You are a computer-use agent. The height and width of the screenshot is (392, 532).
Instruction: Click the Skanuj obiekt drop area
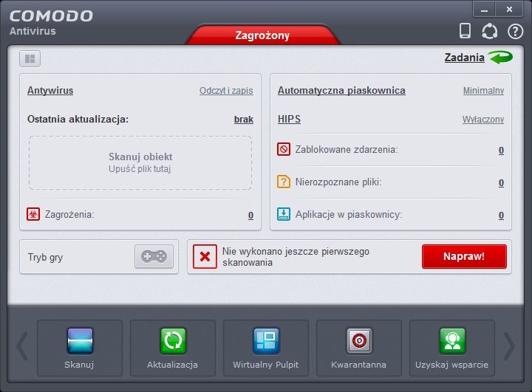point(140,162)
